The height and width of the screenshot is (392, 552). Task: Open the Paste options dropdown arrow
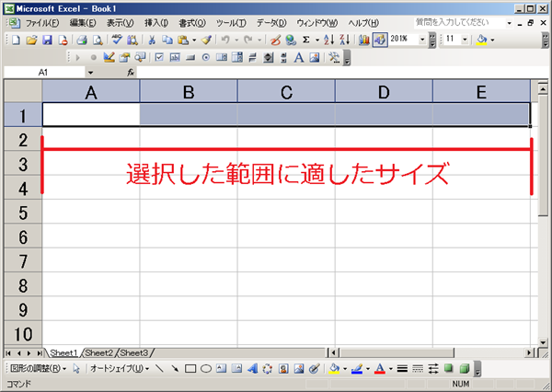[194, 40]
